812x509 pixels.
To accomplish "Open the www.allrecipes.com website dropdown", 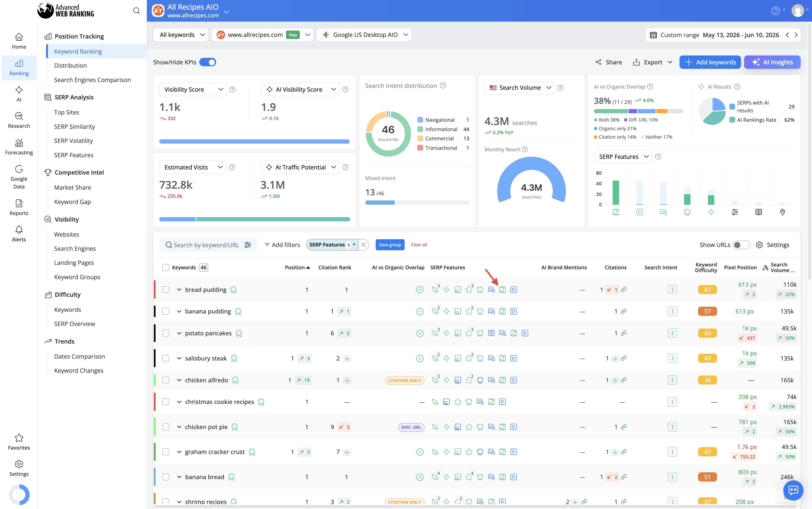I will pos(262,35).
